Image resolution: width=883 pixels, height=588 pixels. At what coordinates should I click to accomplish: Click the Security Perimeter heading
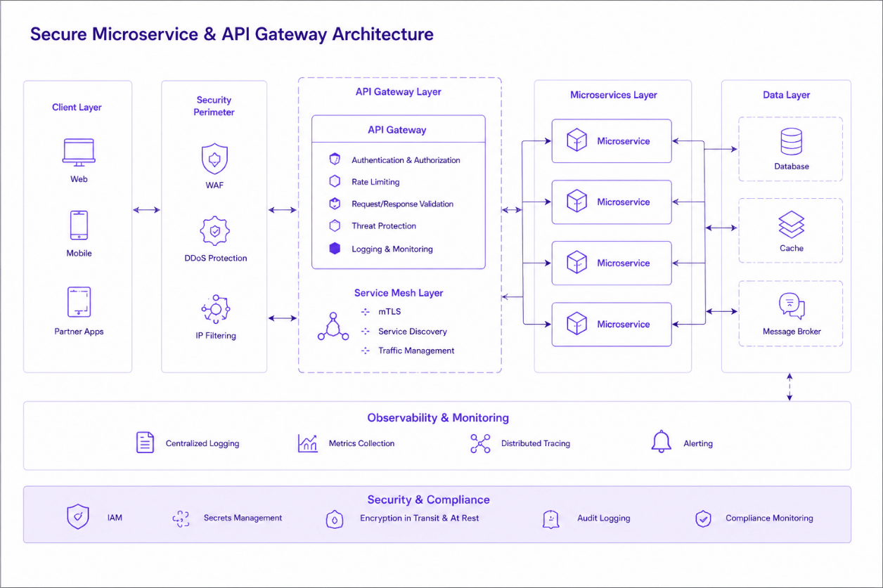[214, 106]
